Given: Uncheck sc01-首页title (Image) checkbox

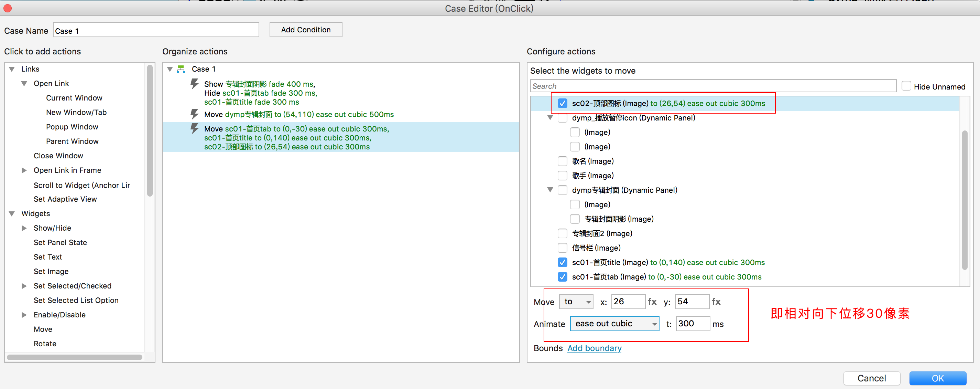Looking at the screenshot, I should click(x=562, y=263).
